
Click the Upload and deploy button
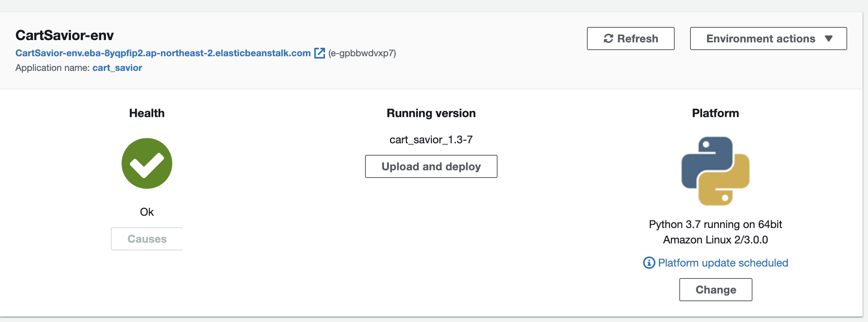[431, 166]
